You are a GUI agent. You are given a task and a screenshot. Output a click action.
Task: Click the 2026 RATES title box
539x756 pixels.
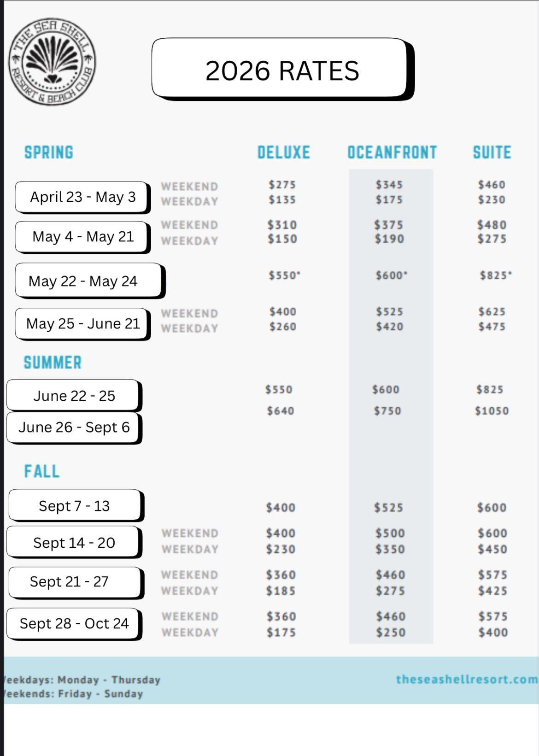pos(282,69)
